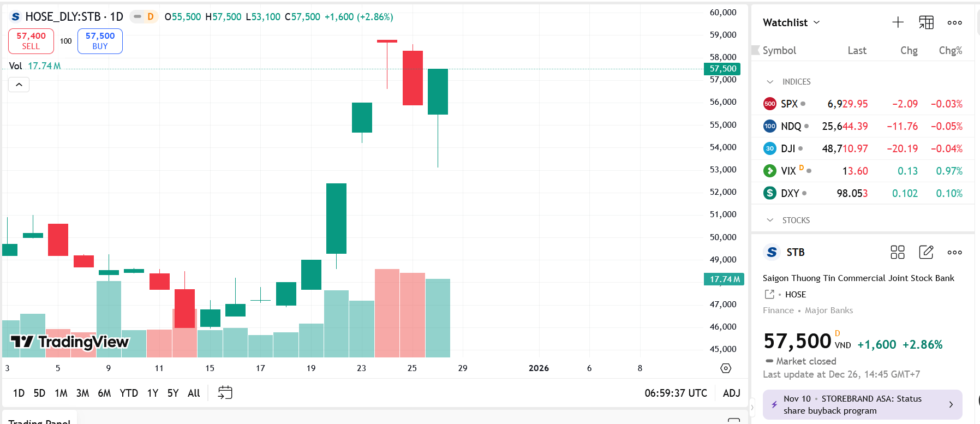This screenshot has width=980, height=424.
Task: Collapse the STOCKS section
Action: pyautogui.click(x=770, y=220)
